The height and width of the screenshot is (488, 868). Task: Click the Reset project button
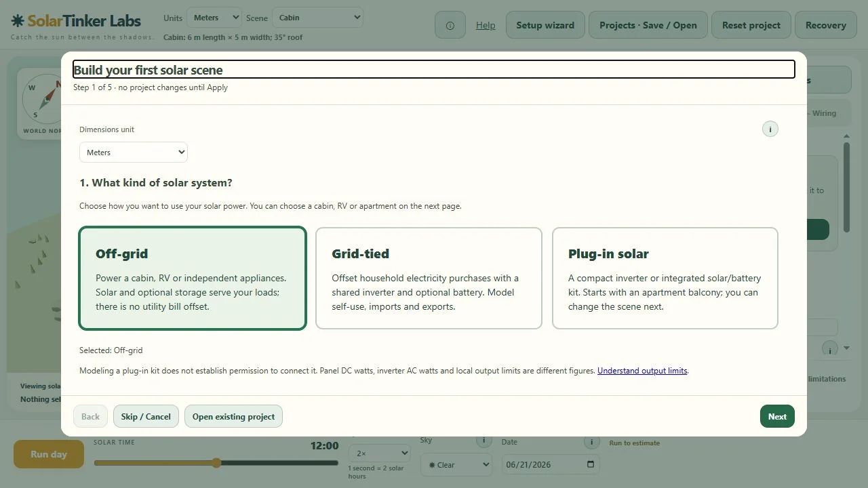point(751,25)
